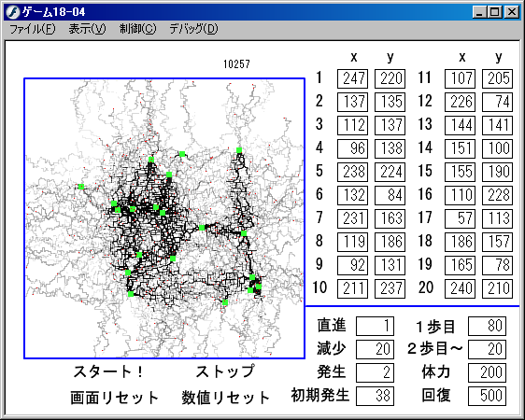
Task: Select row 8 y field showing 186
Action: 390,242
